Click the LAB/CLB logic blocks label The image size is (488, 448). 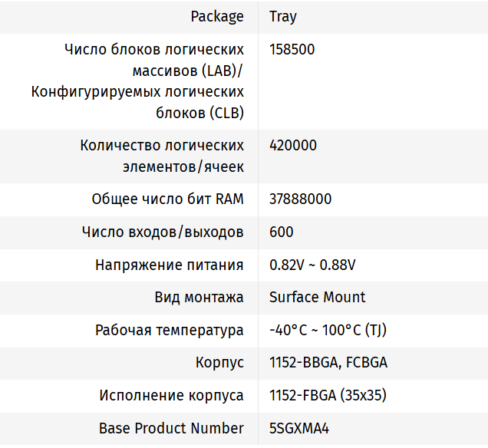(138, 81)
